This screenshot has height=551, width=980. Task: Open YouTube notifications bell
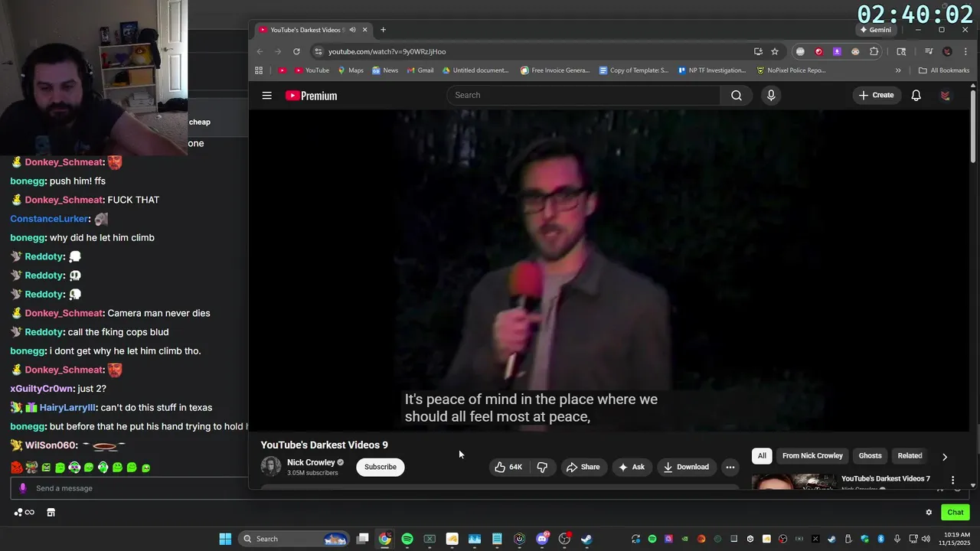click(916, 96)
